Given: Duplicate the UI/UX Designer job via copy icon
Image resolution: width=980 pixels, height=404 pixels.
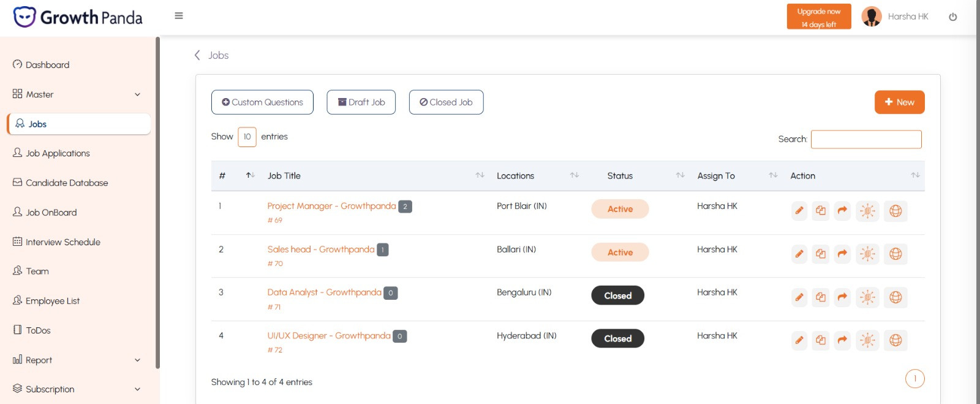Looking at the screenshot, I should point(821,340).
